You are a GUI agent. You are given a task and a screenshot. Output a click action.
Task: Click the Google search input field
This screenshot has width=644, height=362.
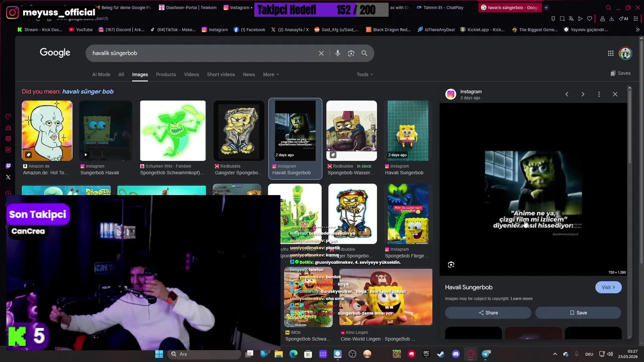pyautogui.click(x=201, y=53)
